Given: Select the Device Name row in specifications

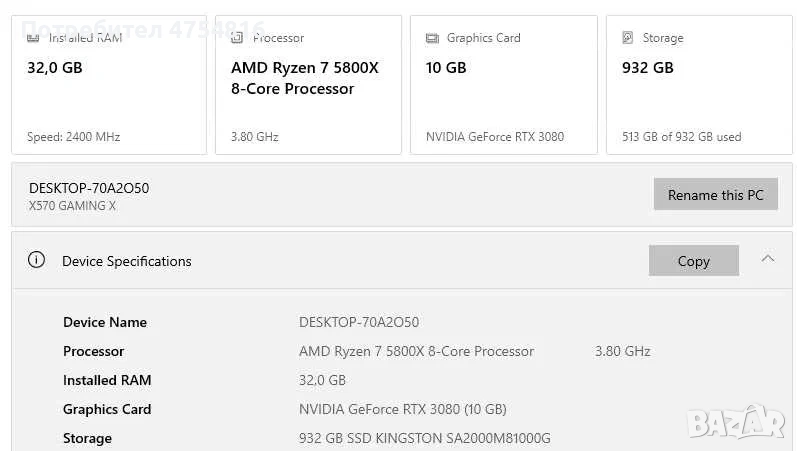Looking at the screenshot, I should (x=105, y=322).
